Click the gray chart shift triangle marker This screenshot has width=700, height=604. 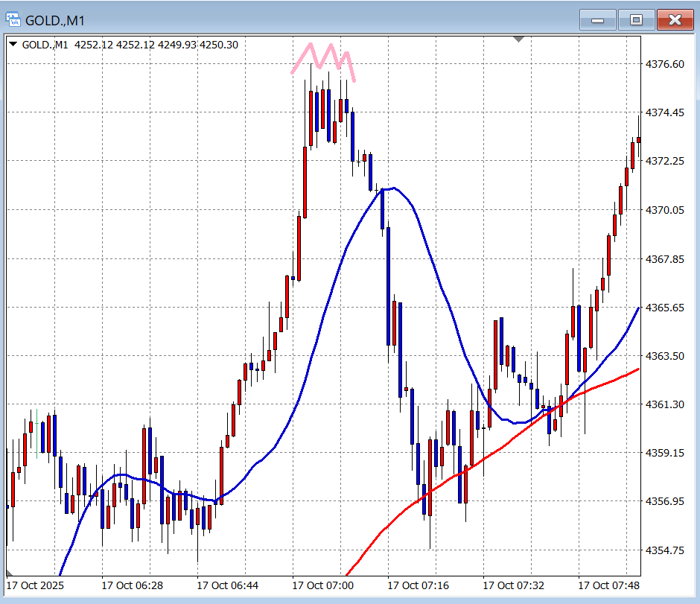[519, 38]
